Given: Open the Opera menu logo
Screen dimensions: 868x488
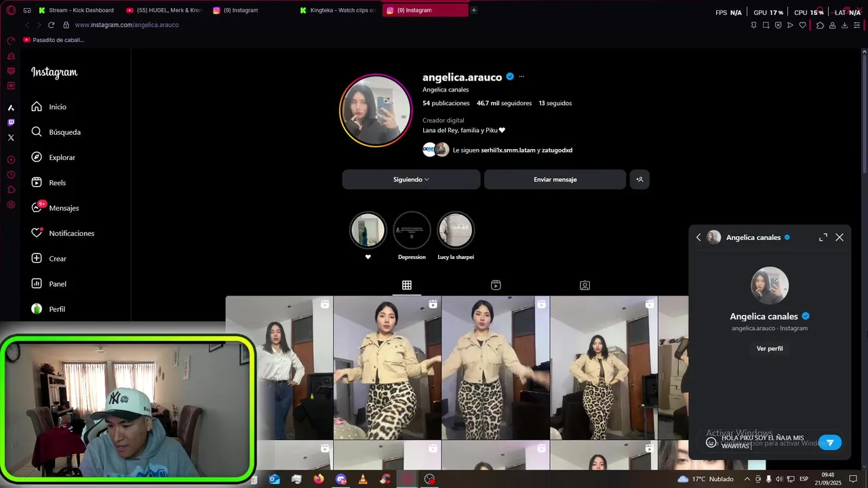Looking at the screenshot, I should (x=11, y=10).
